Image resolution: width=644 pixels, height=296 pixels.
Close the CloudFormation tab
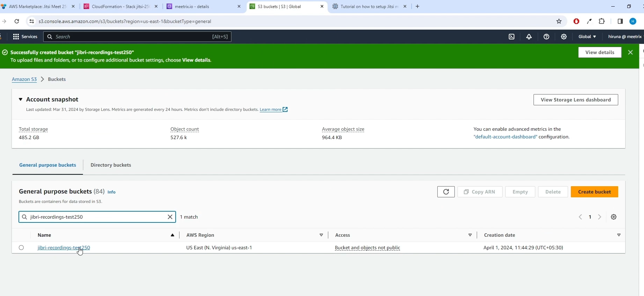[x=156, y=6]
